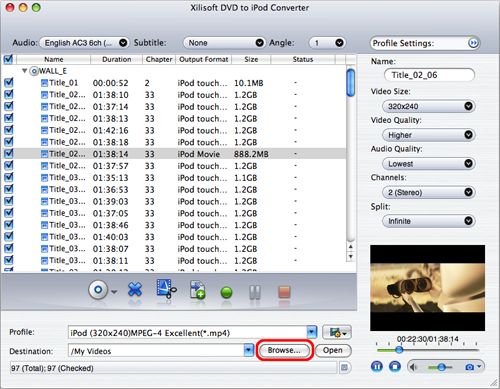Click the film icon beside Title_01
This screenshot has width=500, height=389.
click(x=44, y=83)
